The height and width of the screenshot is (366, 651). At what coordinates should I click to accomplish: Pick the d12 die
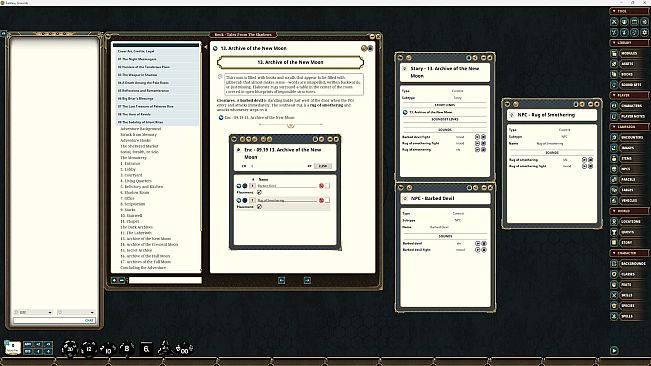[88, 349]
